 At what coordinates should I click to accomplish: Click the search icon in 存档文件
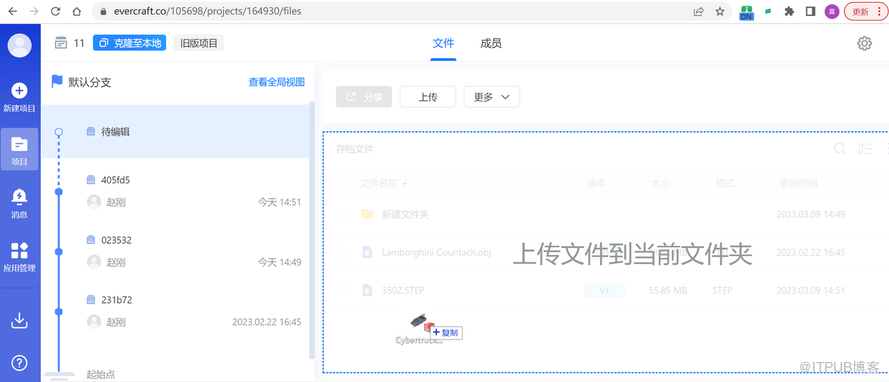(840, 149)
